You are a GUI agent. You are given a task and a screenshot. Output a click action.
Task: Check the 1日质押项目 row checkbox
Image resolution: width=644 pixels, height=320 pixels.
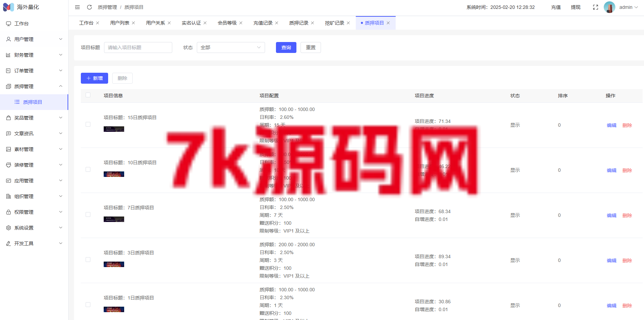click(88, 305)
